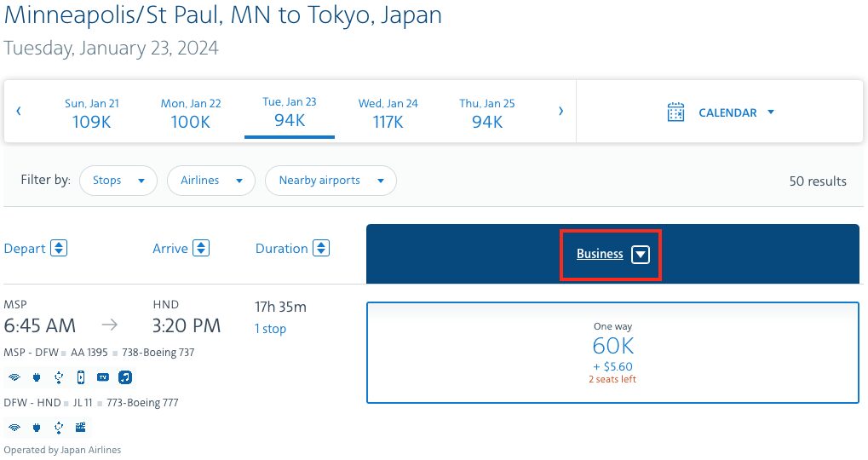The width and height of the screenshot is (868, 460).
Task: Click the Operated by Japan Airlines text
Action: (x=62, y=450)
